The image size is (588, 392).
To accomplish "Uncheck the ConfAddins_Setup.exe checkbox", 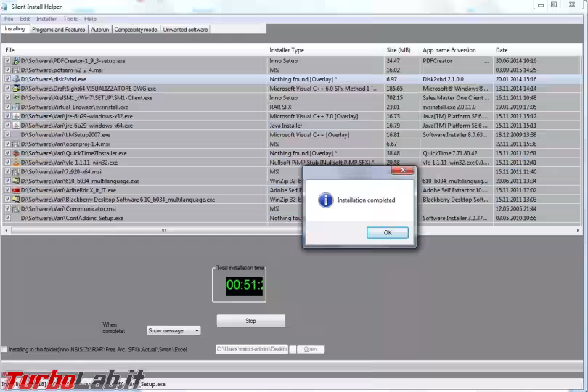I will point(7,218).
